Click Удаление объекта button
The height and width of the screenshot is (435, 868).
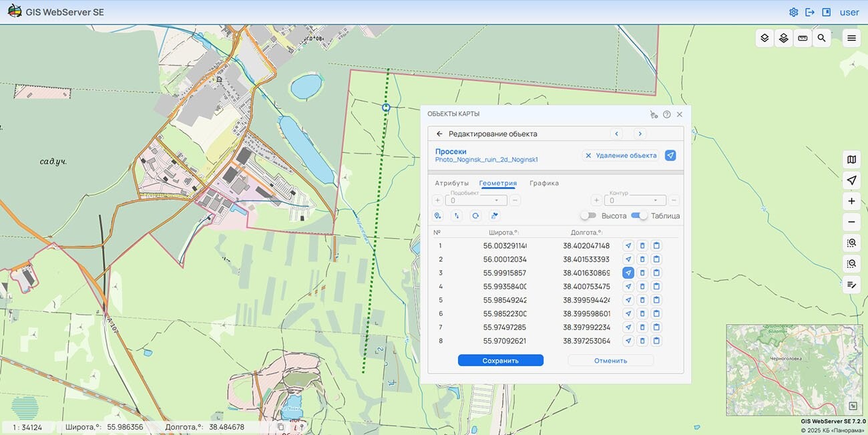(x=620, y=156)
